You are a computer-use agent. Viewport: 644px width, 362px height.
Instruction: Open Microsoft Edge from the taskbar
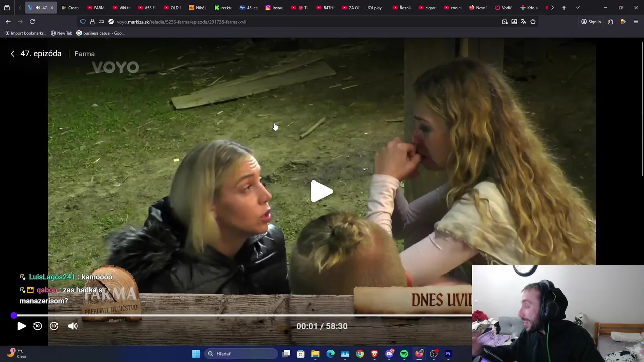tap(330, 354)
